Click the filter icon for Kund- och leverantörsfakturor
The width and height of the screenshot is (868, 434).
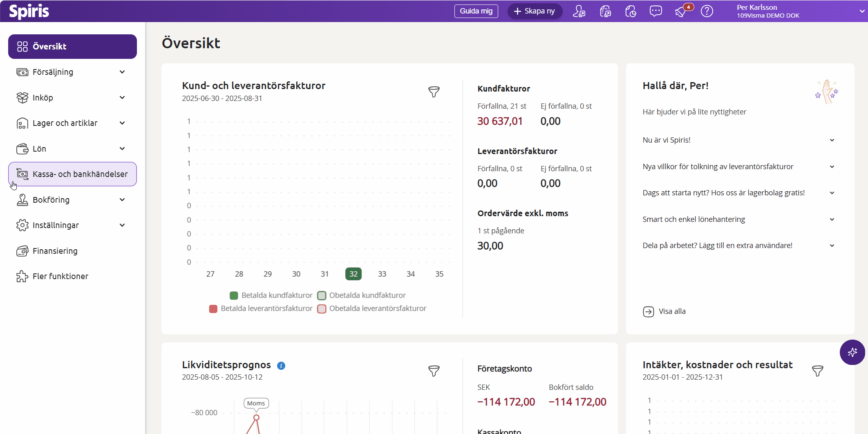pos(434,92)
